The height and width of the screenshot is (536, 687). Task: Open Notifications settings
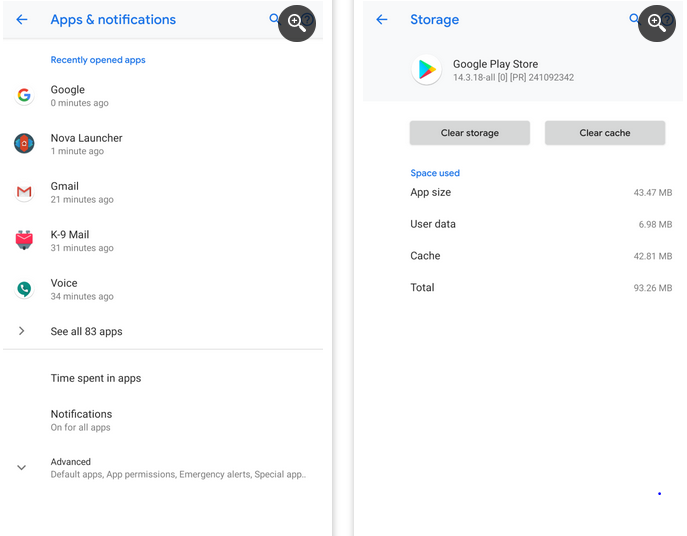(163, 420)
